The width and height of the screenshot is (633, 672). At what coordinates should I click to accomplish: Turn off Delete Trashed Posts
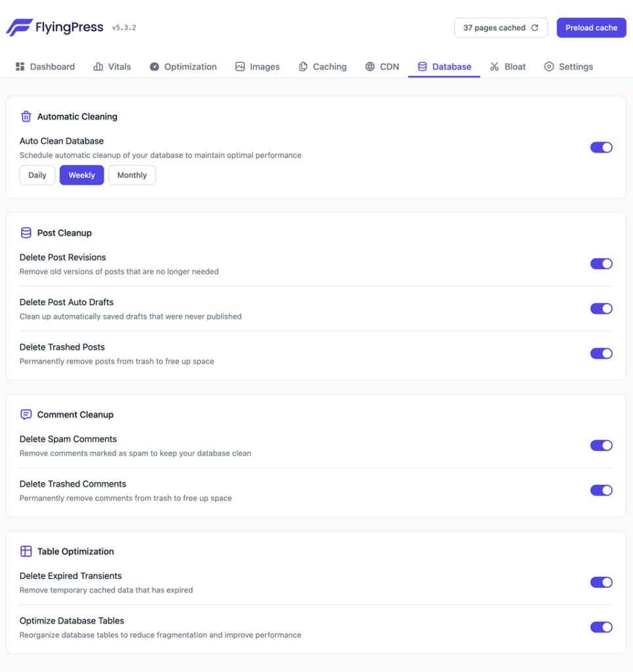[602, 353]
